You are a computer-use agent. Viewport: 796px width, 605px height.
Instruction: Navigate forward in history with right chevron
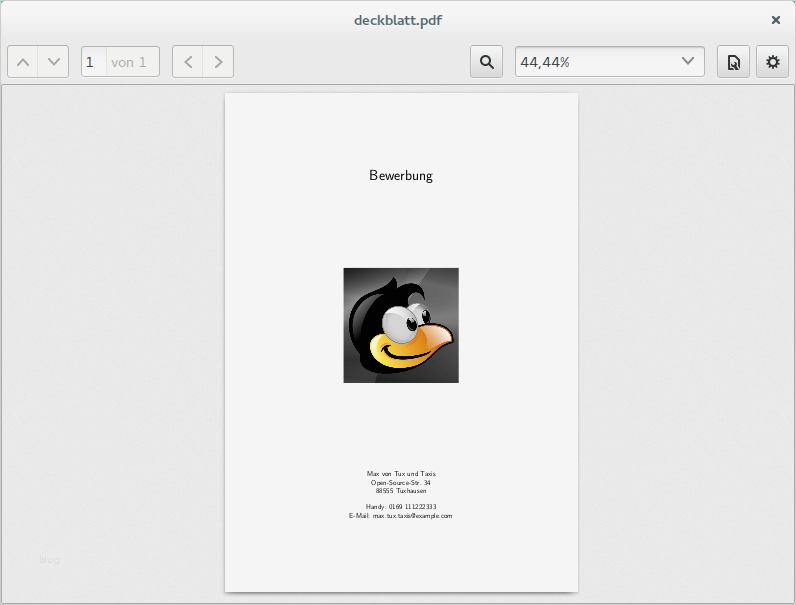point(218,62)
